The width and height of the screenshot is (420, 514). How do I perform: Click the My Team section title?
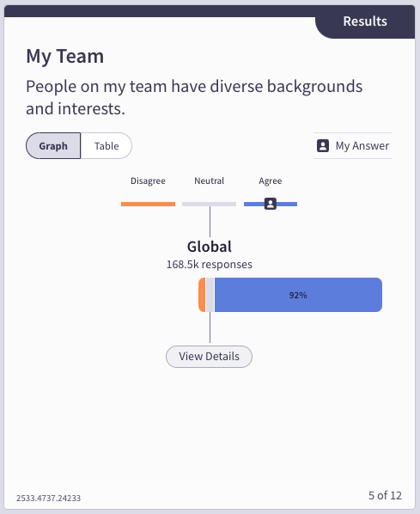(x=65, y=56)
